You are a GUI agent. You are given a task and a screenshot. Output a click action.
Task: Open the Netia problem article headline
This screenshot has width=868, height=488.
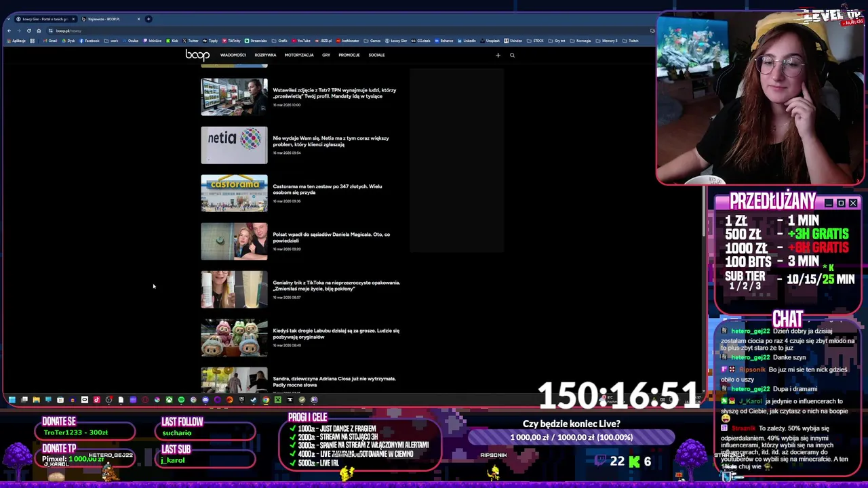(331, 141)
